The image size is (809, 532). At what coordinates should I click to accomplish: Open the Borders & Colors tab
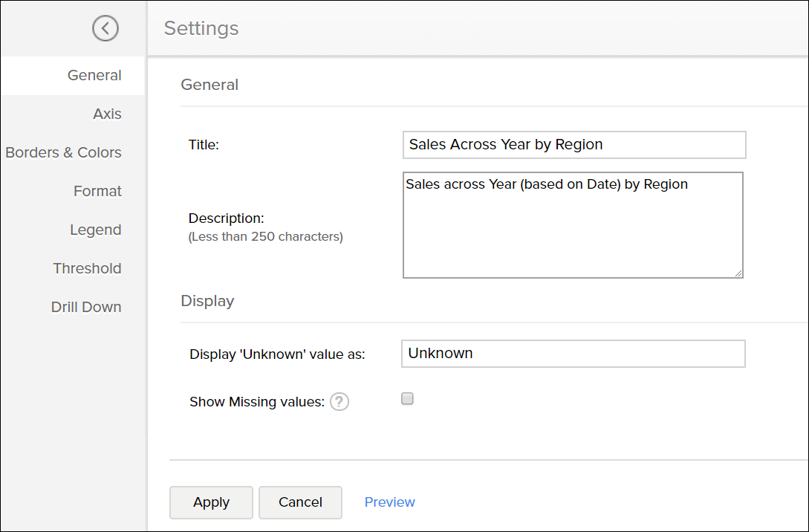coord(63,152)
